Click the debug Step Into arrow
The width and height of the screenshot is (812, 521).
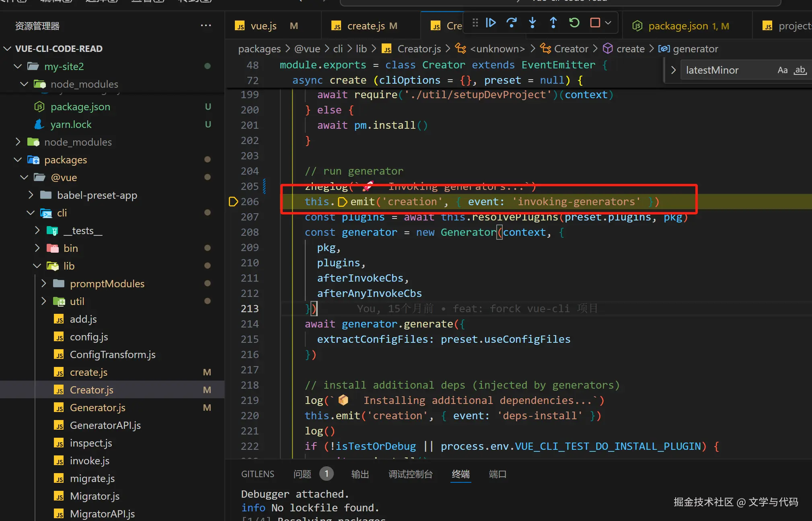pyautogui.click(x=532, y=23)
